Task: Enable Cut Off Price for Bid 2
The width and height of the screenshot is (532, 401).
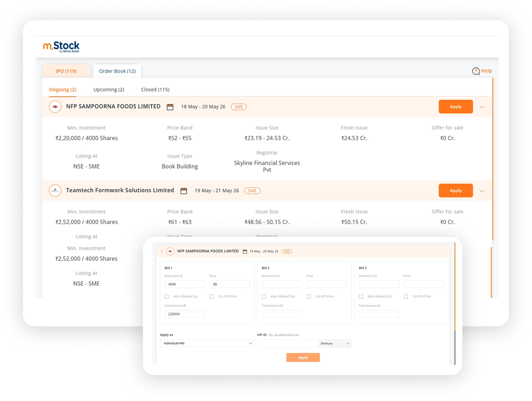Action: tap(308, 297)
